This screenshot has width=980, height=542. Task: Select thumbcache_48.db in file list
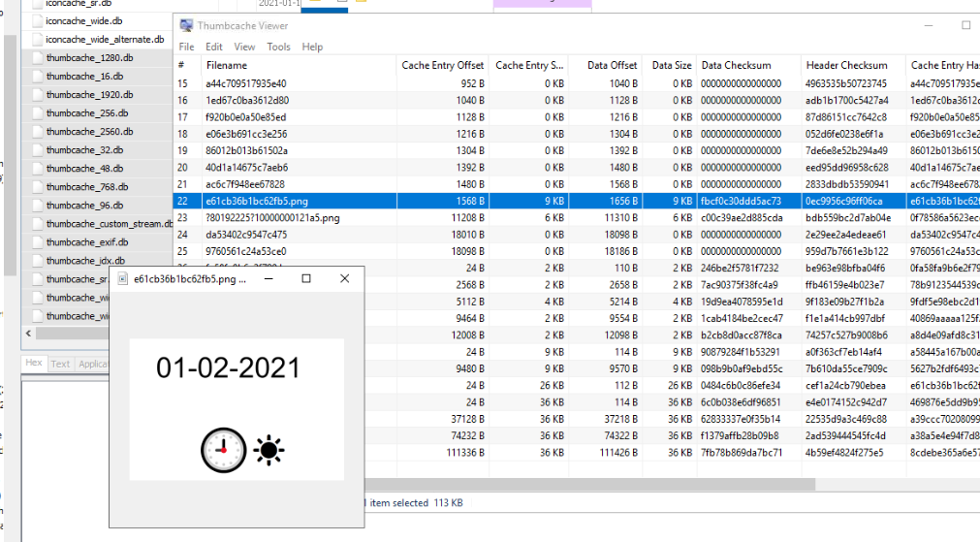84,168
